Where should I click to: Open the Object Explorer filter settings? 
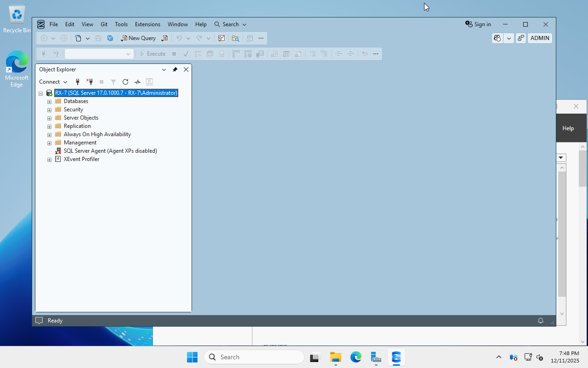click(113, 82)
